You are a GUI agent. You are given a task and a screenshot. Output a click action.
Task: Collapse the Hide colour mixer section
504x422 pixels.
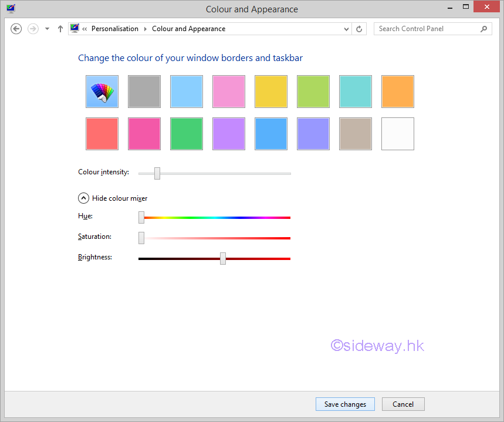tap(83, 198)
